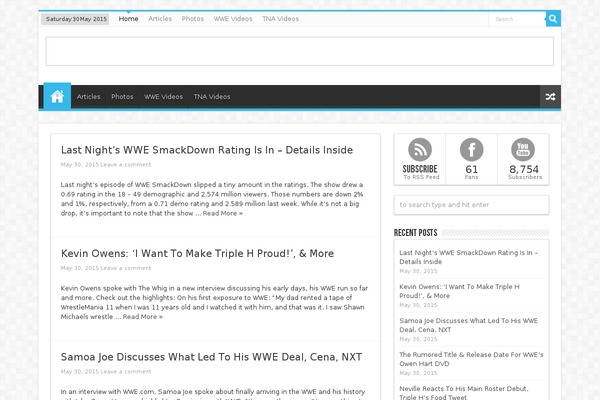Click the '8,754 Subscribers' count
This screenshot has height=400, width=600.
point(525,172)
